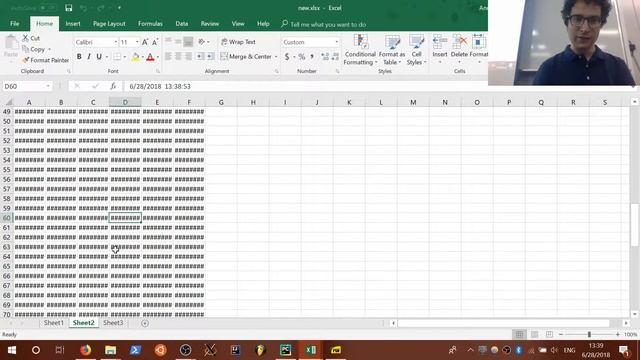Open Format as Table
Viewport: 640px width, 360px height.
(392, 50)
